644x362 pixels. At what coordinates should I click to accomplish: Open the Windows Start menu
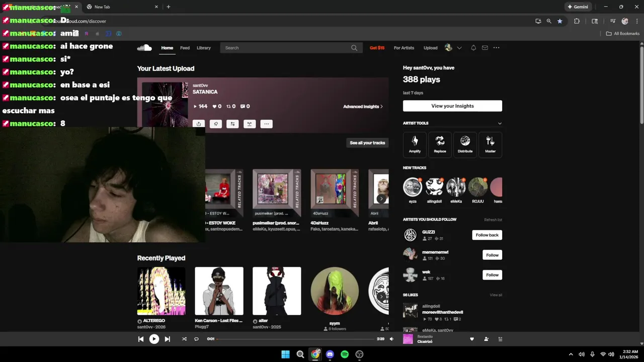click(285, 354)
